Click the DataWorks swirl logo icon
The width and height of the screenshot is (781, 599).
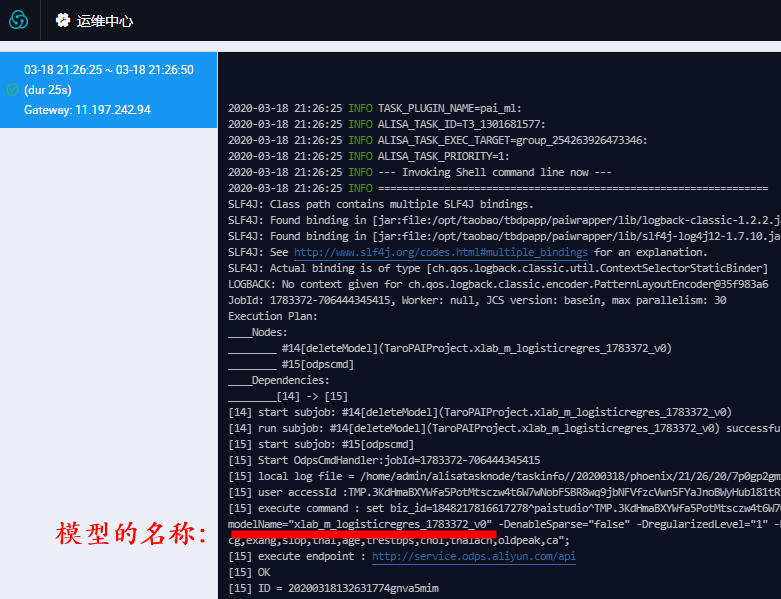(x=18, y=20)
